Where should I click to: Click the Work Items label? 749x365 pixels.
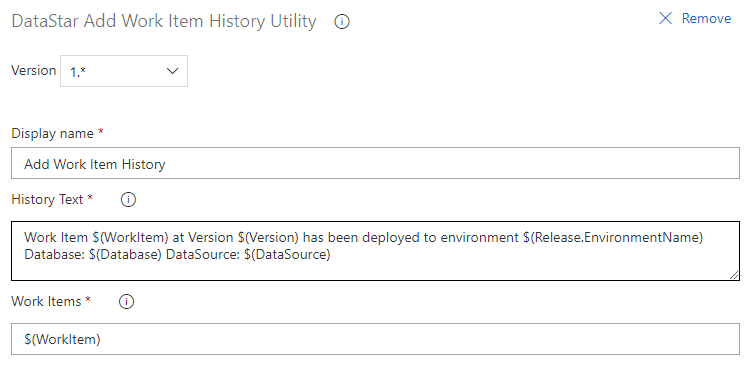[46, 301]
